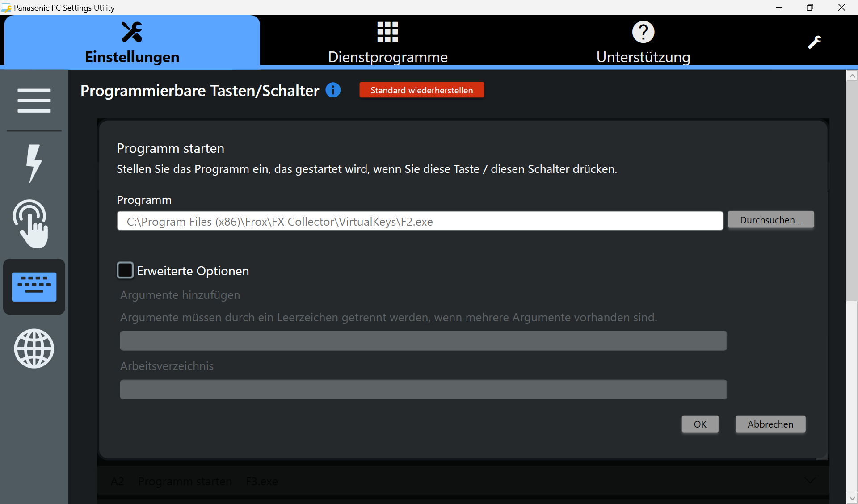Screen dimensions: 858x504
Task: Open the hamburger menu in sidebar
Action: (34, 100)
